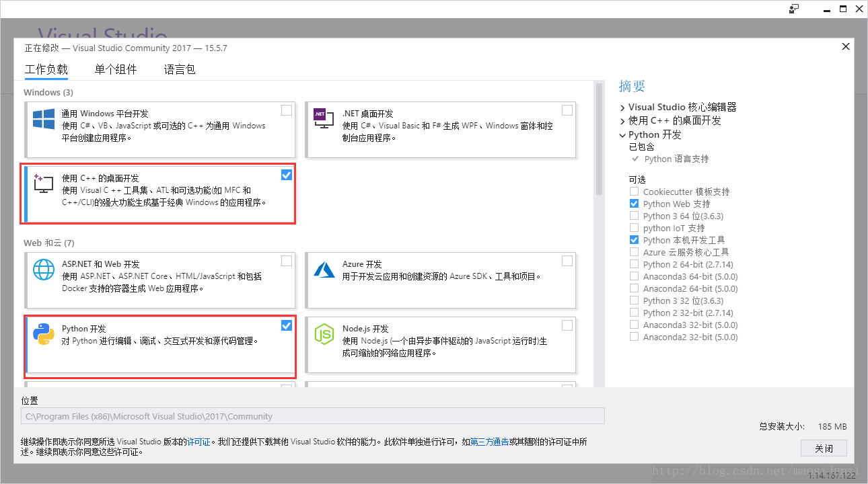
Task: Close the modify dialog with the X
Action: [x=846, y=46]
